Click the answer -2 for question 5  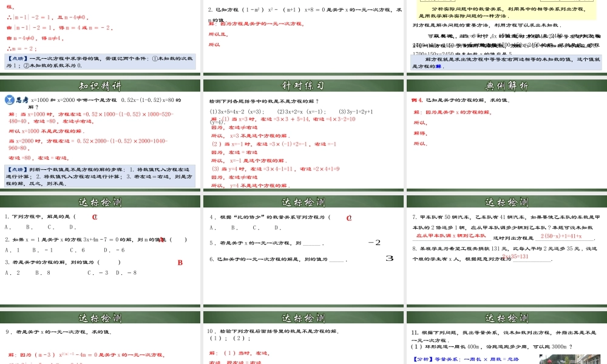[375, 243]
